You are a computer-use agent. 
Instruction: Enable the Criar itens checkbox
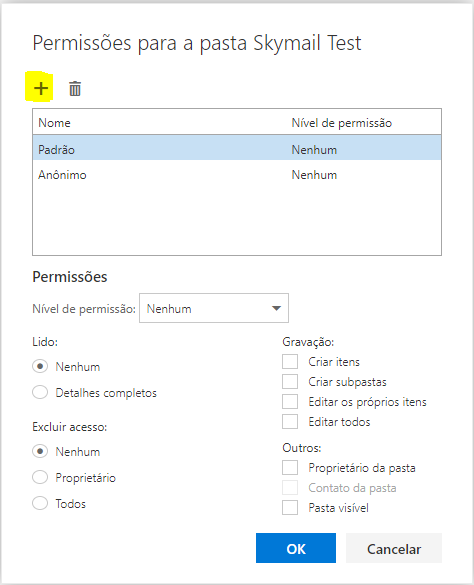point(290,362)
